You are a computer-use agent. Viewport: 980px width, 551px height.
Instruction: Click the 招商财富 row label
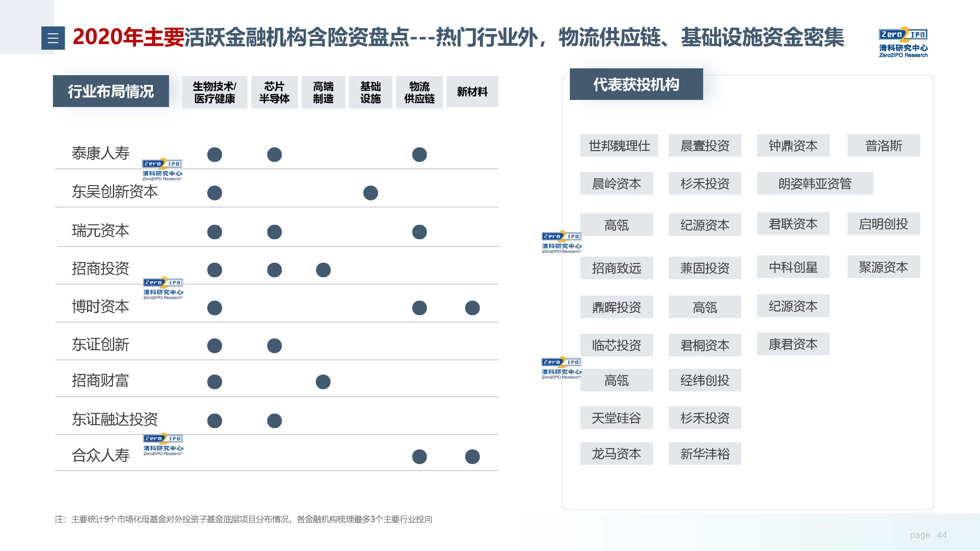(x=100, y=381)
